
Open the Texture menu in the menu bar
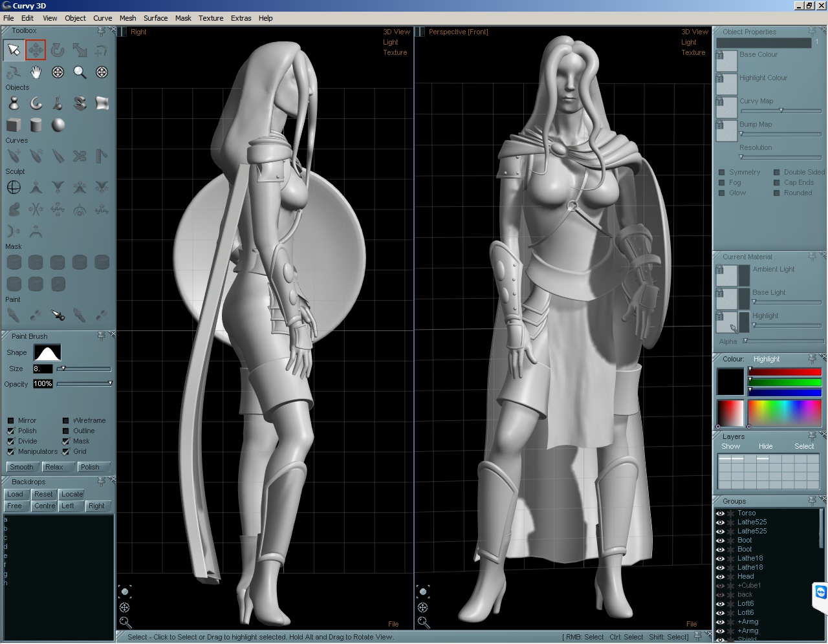pos(210,18)
